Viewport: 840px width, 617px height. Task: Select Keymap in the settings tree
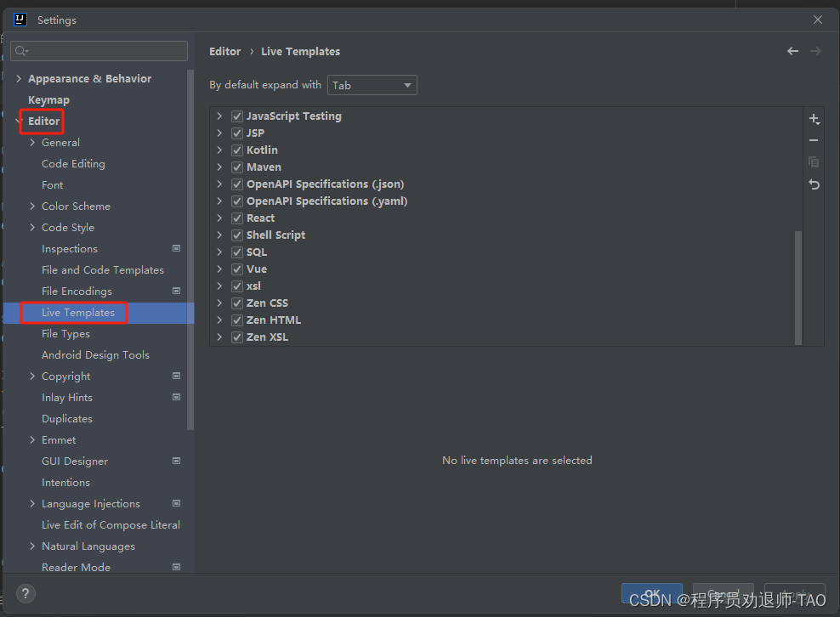[48, 100]
